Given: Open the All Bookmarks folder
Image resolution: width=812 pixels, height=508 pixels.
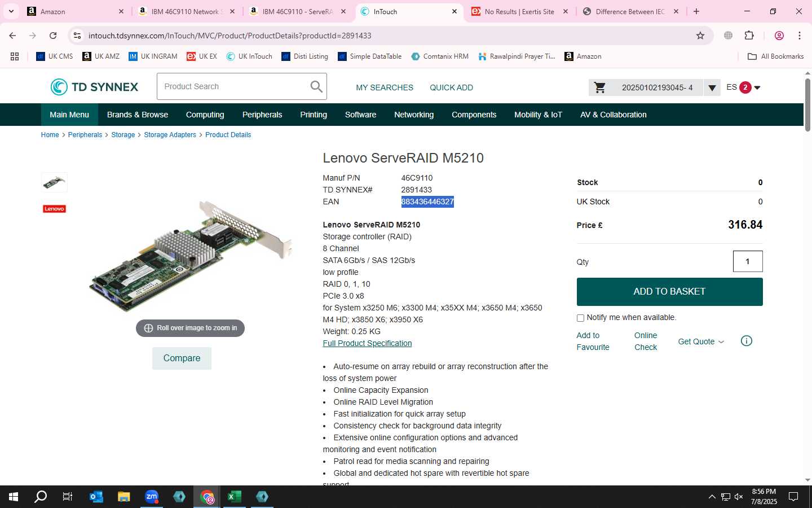Looking at the screenshot, I should click(x=775, y=56).
